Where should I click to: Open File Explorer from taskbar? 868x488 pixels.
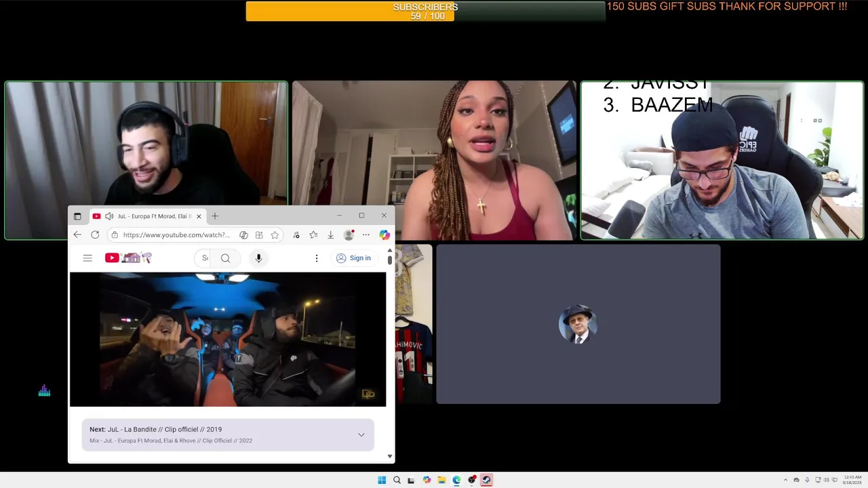click(x=441, y=480)
